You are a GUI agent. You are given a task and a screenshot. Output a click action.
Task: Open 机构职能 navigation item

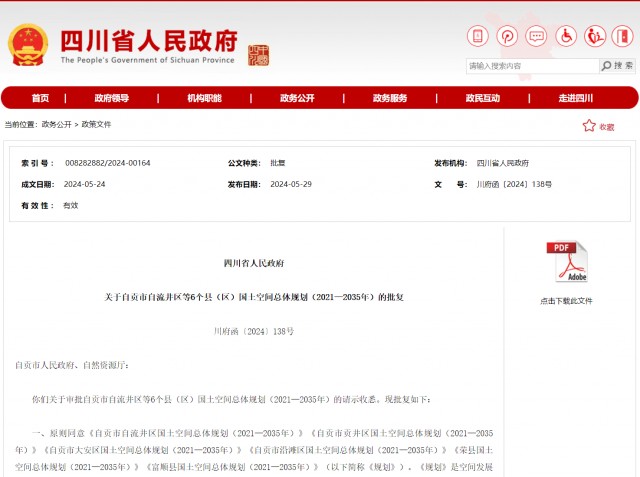tap(204, 98)
